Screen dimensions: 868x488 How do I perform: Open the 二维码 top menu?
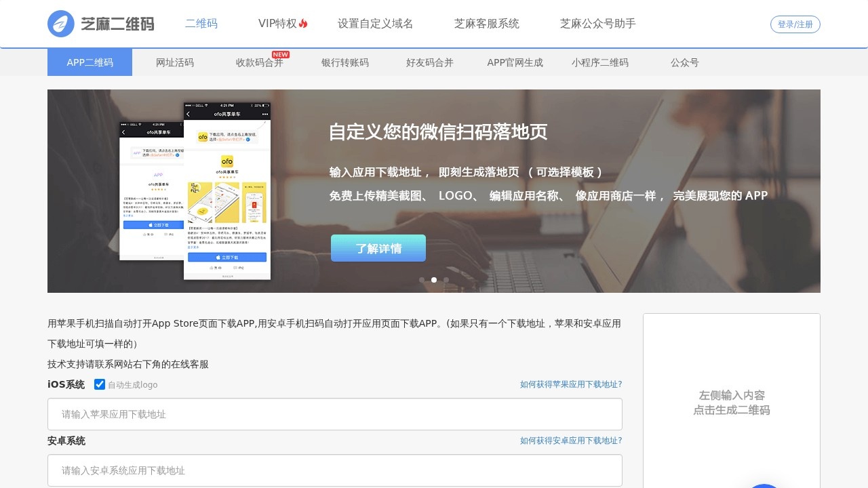click(x=201, y=24)
